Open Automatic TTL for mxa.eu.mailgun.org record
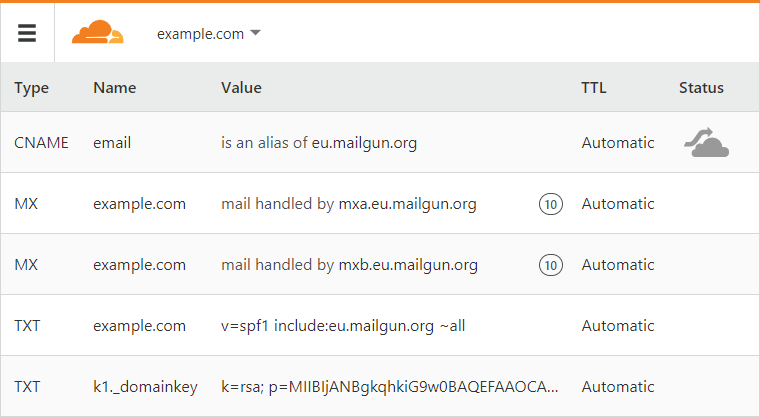The image size is (760, 417). [618, 204]
